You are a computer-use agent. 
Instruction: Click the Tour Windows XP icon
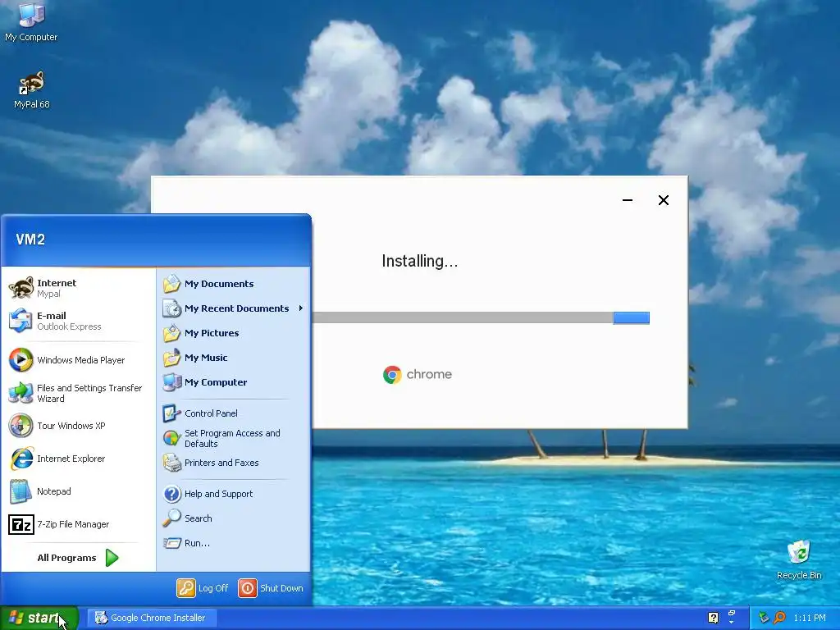(x=21, y=426)
